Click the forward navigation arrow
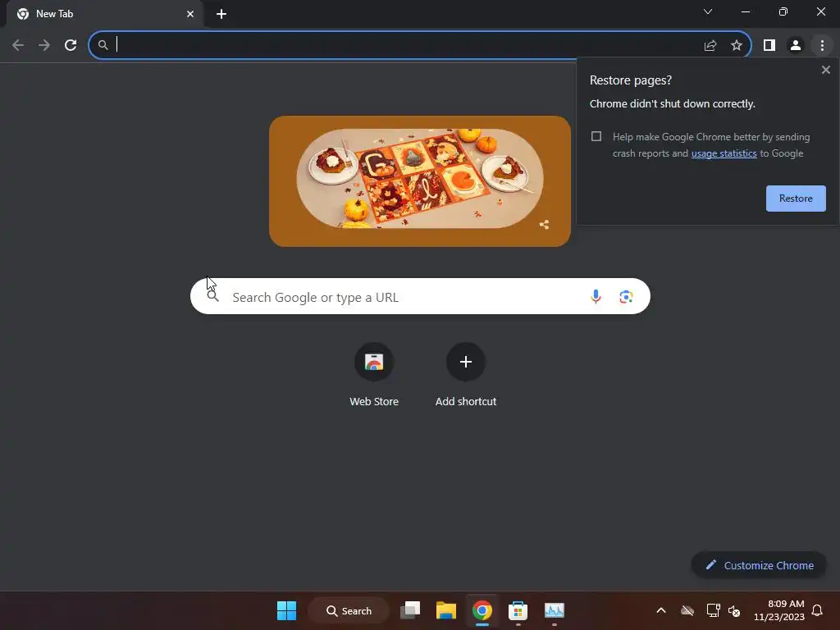Image resolution: width=840 pixels, height=630 pixels. pyautogui.click(x=44, y=45)
